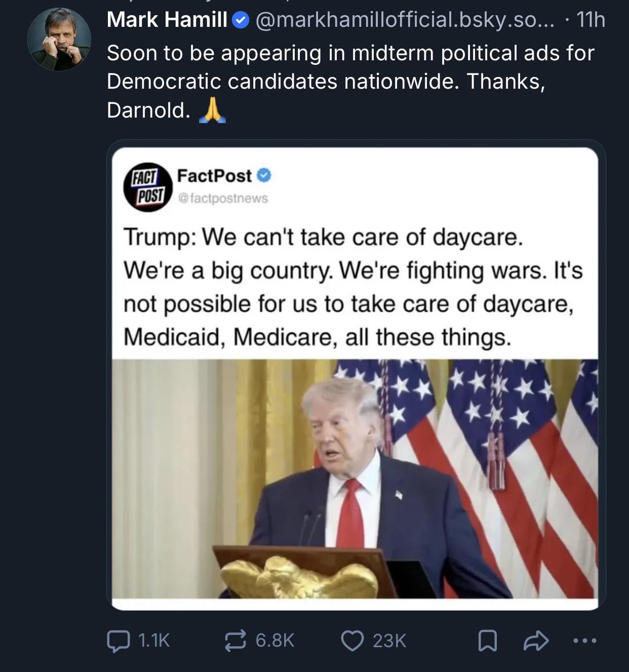Open the Mark Hamill display name link
Image resolution: width=629 pixels, height=672 pixels.
point(167,20)
